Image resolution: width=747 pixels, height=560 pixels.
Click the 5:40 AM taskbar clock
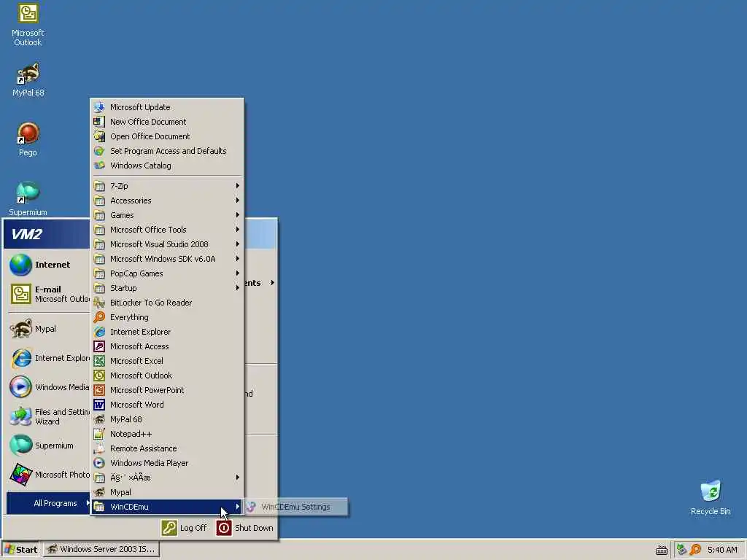[x=722, y=550]
